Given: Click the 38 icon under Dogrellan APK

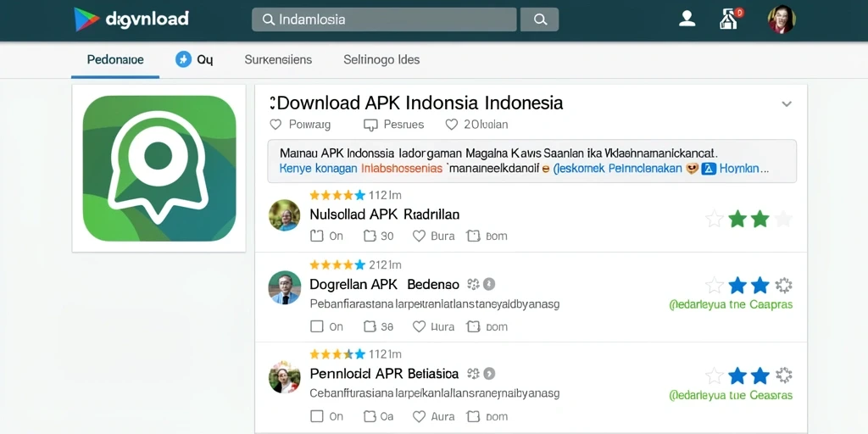Looking at the screenshot, I should point(370,326).
